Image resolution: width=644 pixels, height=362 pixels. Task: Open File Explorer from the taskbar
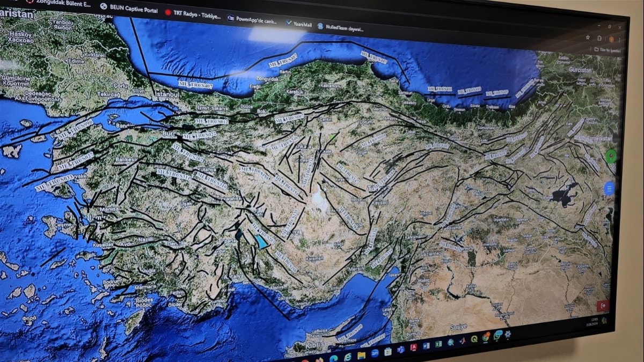(361, 355)
